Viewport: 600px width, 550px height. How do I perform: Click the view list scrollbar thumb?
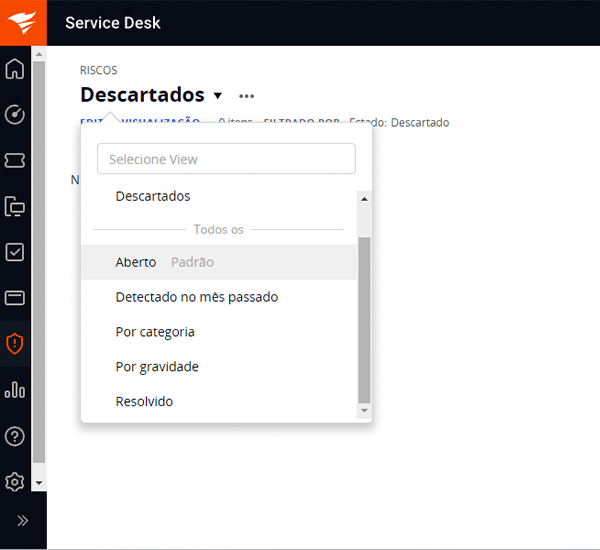[364, 320]
